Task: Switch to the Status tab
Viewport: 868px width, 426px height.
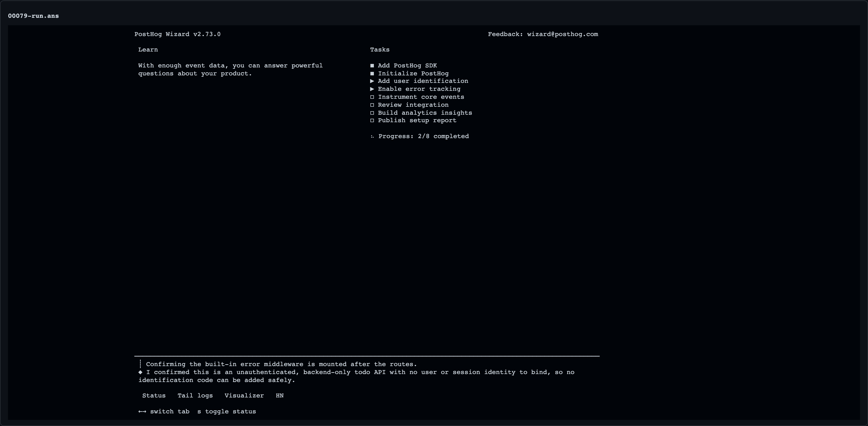Action: 154,396
